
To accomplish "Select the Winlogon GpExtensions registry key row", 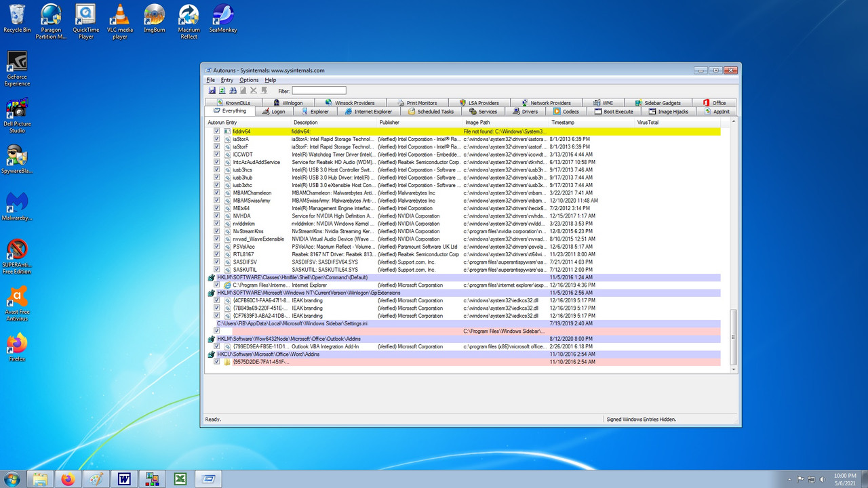I will click(465, 293).
